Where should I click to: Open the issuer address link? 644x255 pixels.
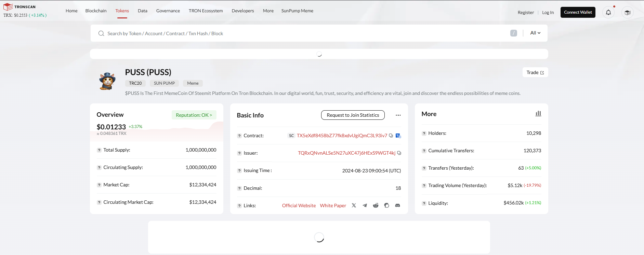[x=346, y=153]
